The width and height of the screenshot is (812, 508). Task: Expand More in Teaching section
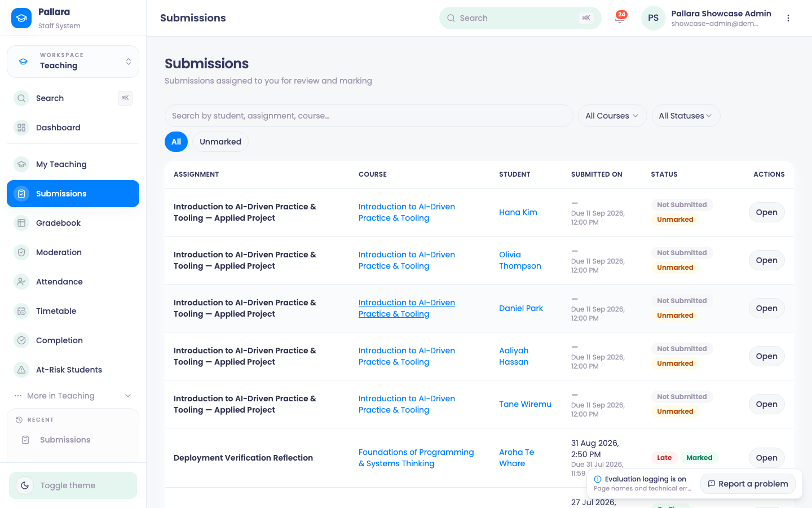(x=73, y=396)
